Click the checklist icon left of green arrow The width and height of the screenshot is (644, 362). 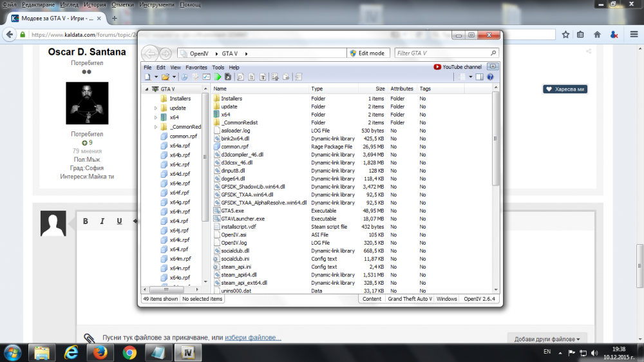[x=207, y=77]
